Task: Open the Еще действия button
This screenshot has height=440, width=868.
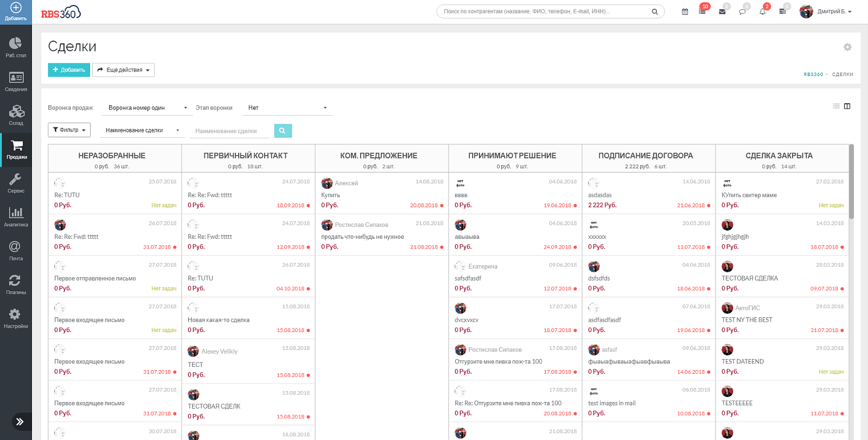Action: (123, 70)
